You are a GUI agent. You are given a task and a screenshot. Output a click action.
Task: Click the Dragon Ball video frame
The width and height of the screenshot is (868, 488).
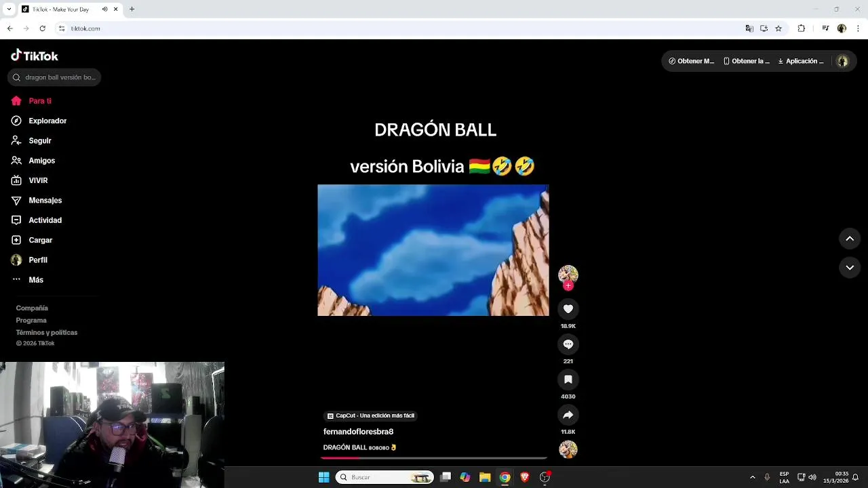point(433,250)
